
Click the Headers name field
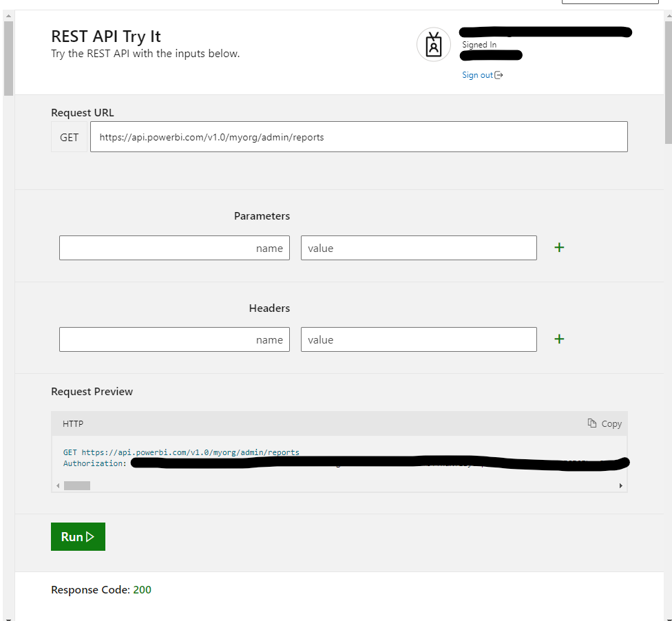pos(174,339)
